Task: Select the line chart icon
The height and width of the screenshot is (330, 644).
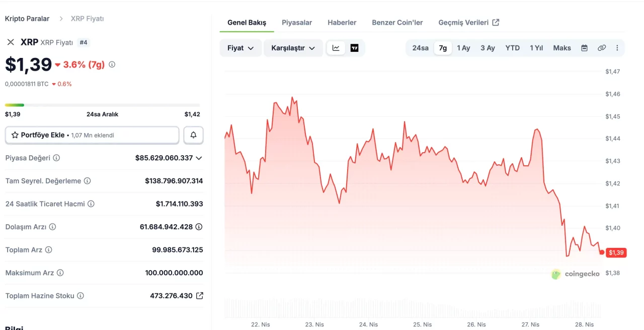Action: click(x=336, y=48)
